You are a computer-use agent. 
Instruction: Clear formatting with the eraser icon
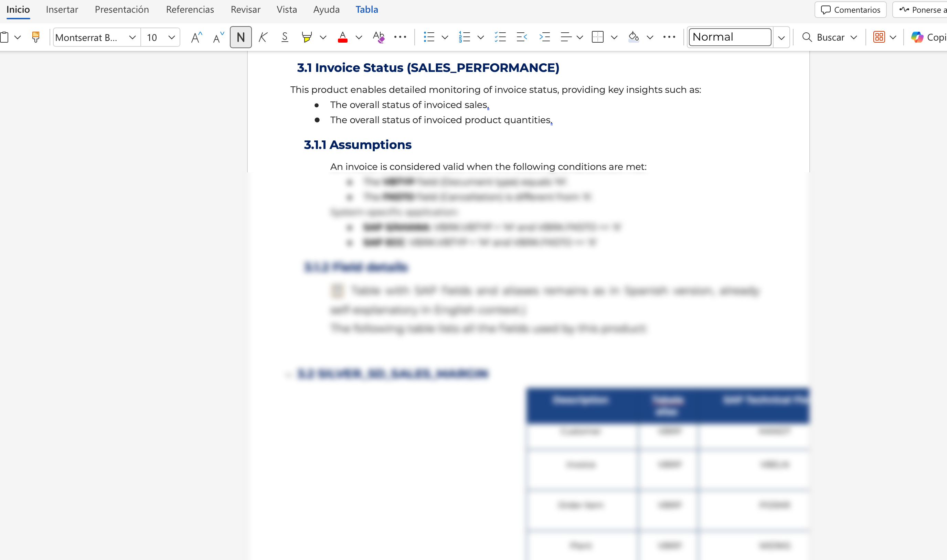379,37
